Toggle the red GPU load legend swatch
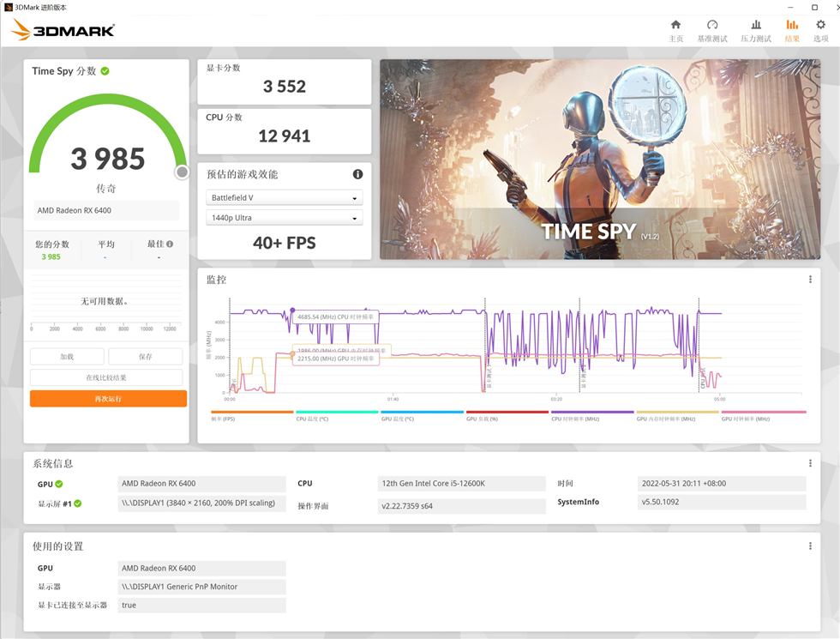Screen dimensions: 840x639 coord(507,413)
